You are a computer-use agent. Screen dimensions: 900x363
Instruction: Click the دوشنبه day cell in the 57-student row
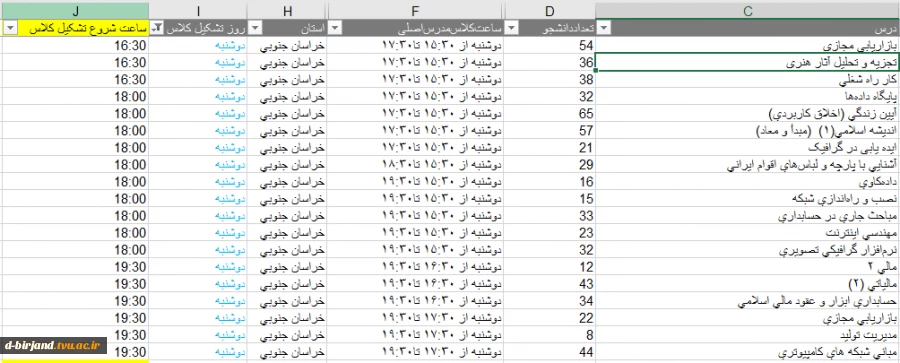(x=198, y=130)
